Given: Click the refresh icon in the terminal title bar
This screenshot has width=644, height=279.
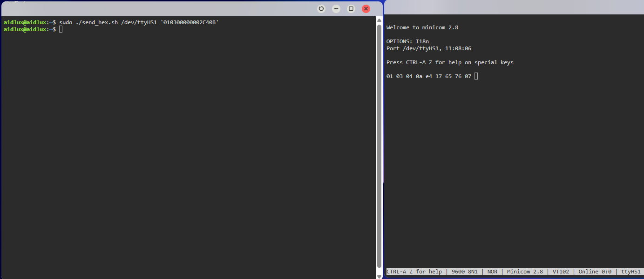Looking at the screenshot, I should 321,9.
